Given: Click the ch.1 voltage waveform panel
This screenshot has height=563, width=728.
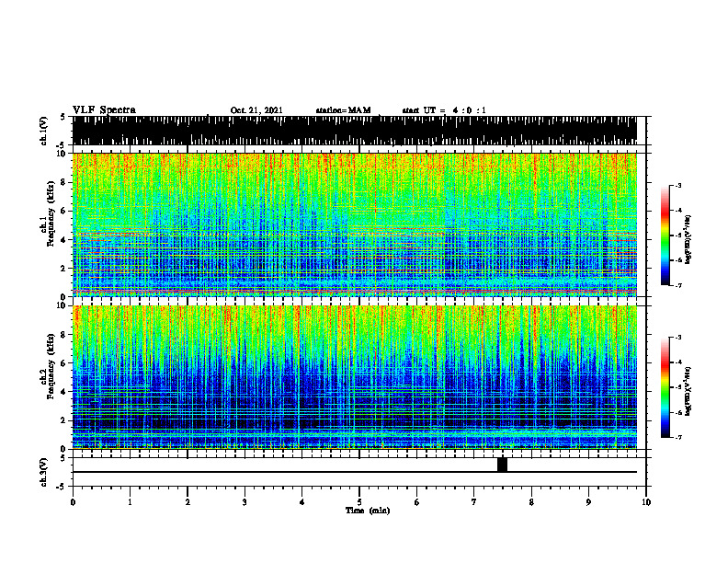Looking at the screenshot, I should pos(355,131).
